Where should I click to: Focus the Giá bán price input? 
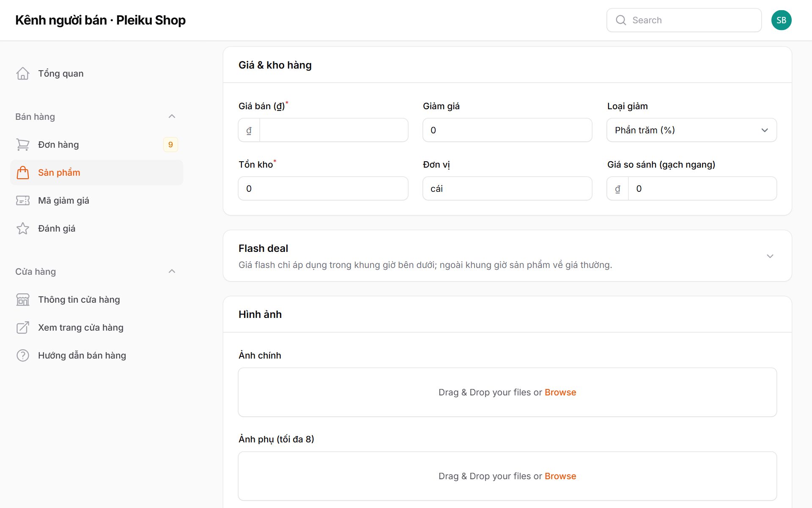(x=334, y=130)
